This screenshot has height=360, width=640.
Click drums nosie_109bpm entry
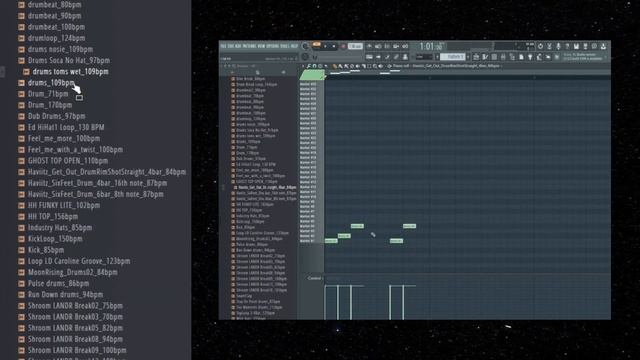[60, 49]
